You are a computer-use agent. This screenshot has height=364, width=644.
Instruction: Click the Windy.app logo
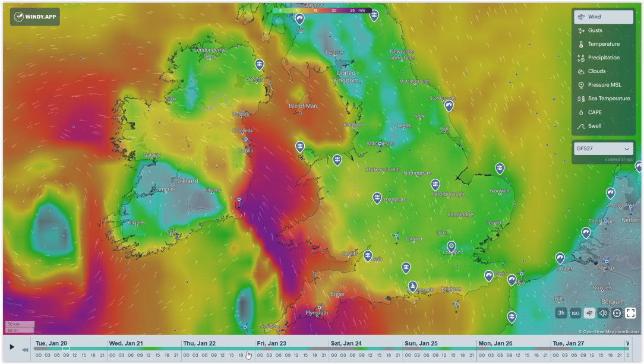tap(35, 17)
